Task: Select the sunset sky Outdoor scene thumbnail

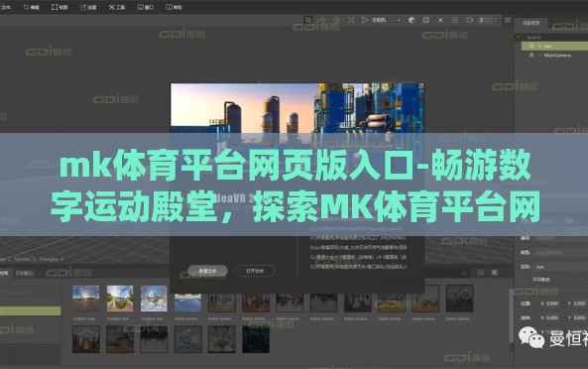Action: [x=86, y=299]
